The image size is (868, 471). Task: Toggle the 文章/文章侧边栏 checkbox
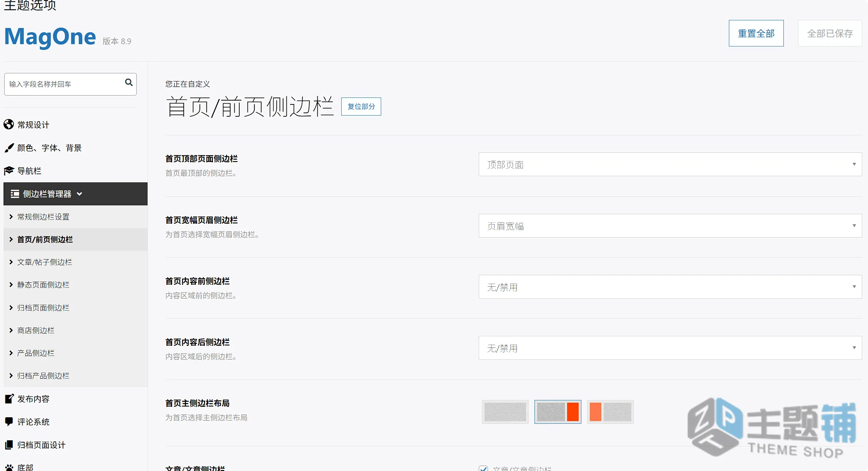pyautogui.click(x=483, y=468)
